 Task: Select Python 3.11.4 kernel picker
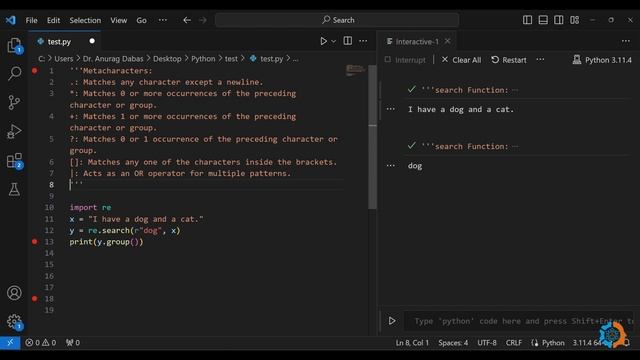pos(602,60)
